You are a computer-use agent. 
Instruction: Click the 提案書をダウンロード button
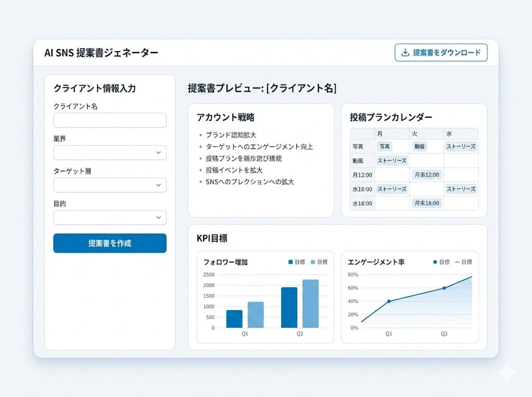pos(441,52)
